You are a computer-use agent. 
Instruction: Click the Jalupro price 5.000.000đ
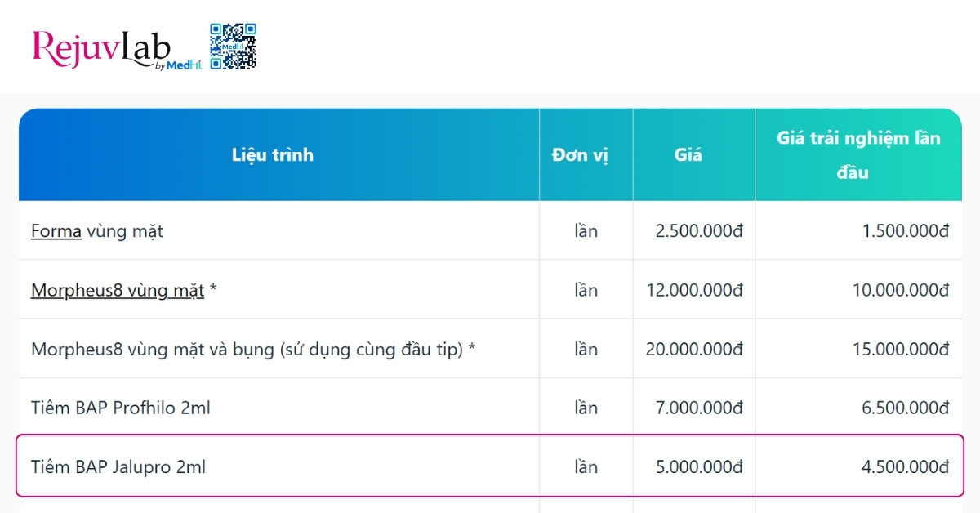699,466
